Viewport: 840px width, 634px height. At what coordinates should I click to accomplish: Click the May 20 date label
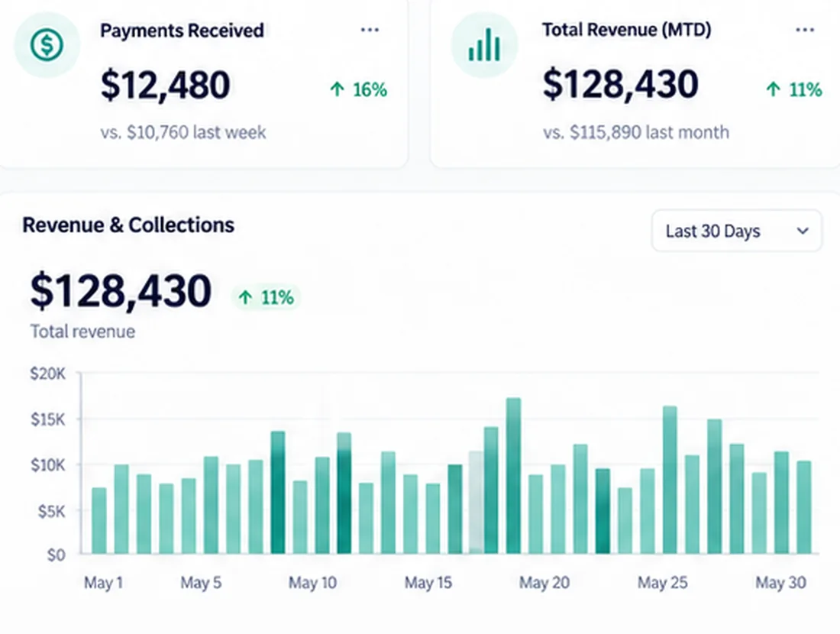544,583
